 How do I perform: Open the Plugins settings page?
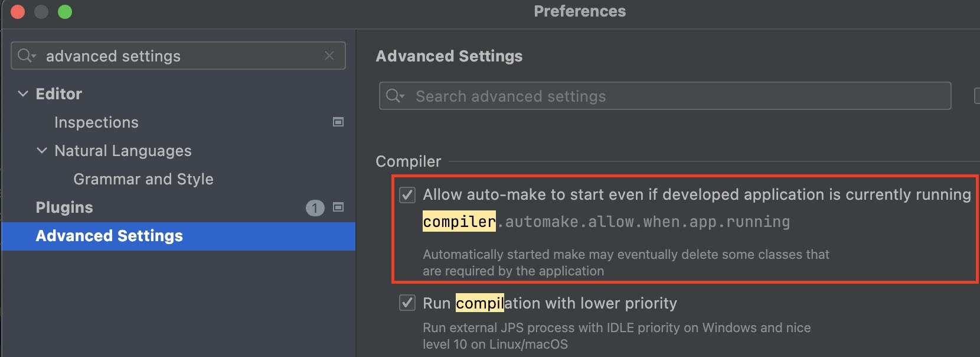[x=64, y=207]
